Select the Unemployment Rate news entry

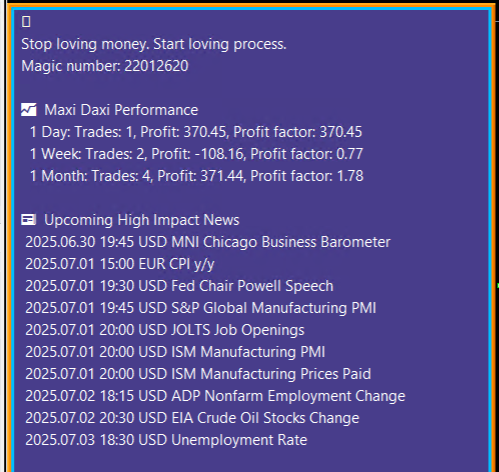point(166,440)
